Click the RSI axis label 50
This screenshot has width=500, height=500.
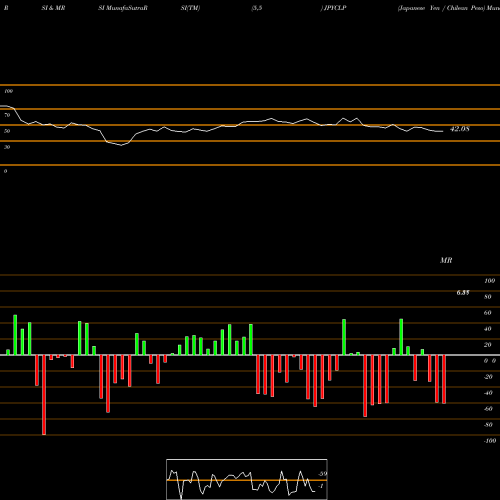7,131
